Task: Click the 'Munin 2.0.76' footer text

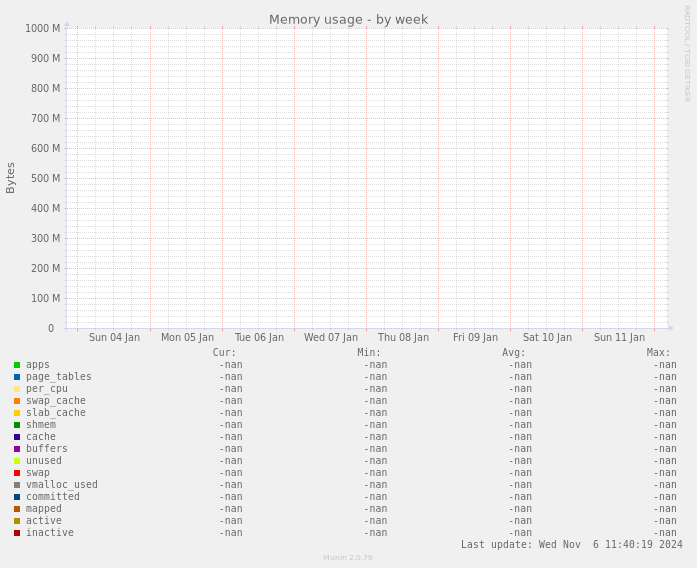Action: pos(348,557)
